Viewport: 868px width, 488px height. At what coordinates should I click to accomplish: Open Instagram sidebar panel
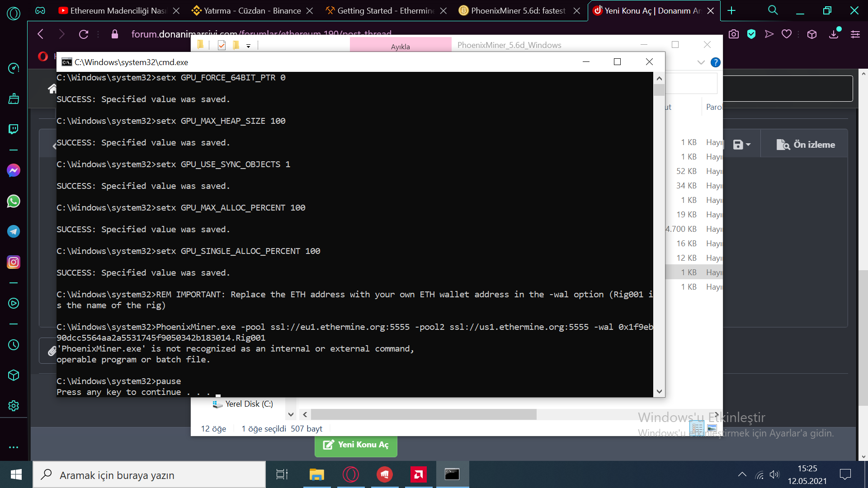(14, 262)
